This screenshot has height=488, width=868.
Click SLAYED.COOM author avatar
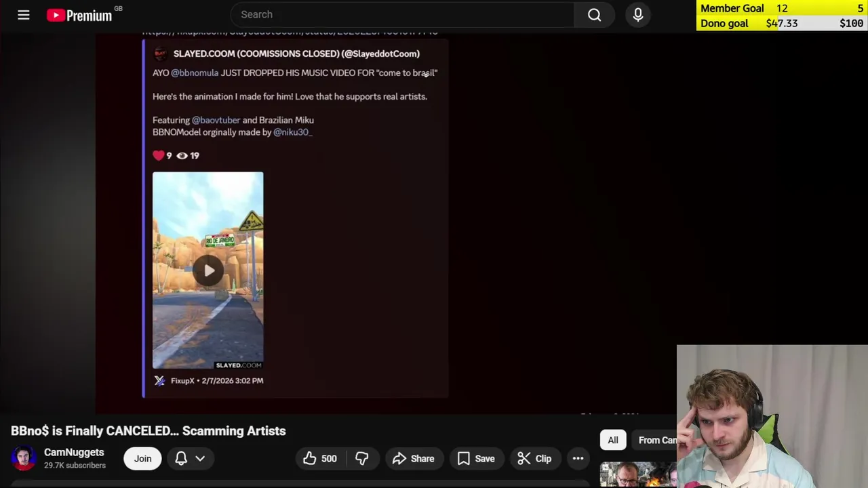[x=161, y=54]
